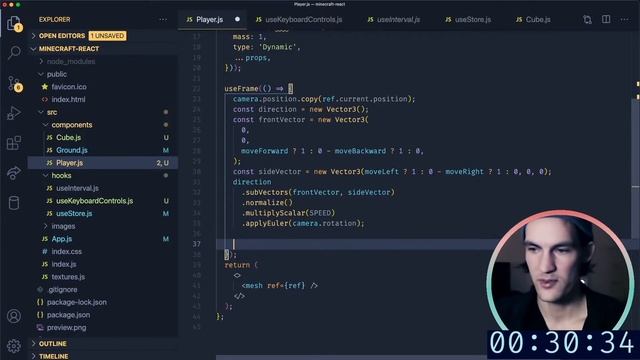The height and width of the screenshot is (360, 640).
Task: Open Ground.js in the file tree
Action: pos(72,150)
